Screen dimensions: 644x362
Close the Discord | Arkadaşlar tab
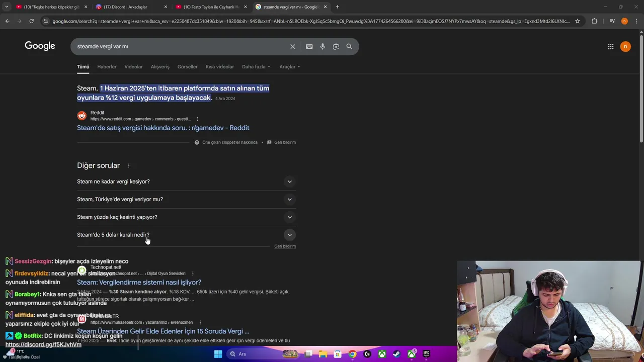[x=166, y=7]
